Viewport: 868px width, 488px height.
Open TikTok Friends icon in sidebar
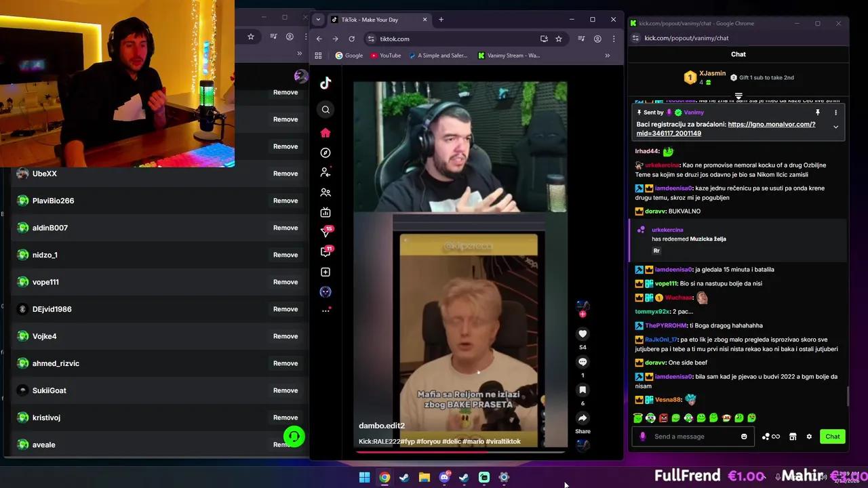point(325,192)
